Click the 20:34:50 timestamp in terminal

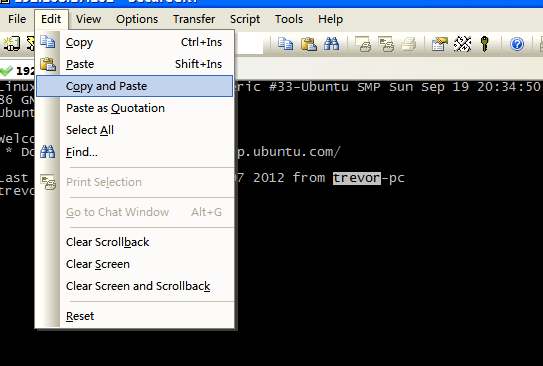pos(509,87)
